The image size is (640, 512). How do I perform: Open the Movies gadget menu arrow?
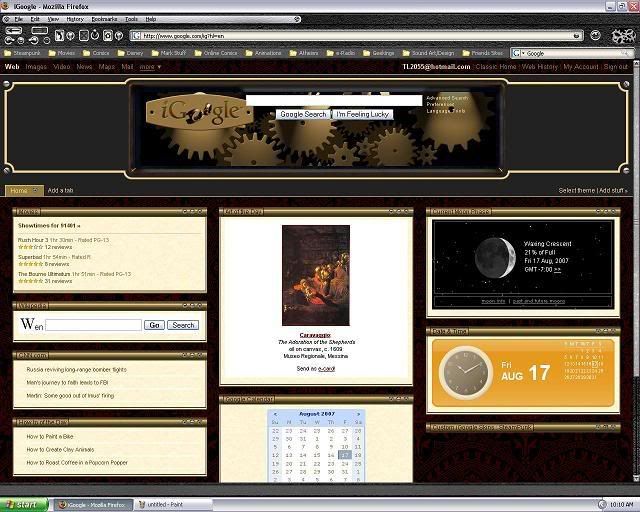point(184,211)
